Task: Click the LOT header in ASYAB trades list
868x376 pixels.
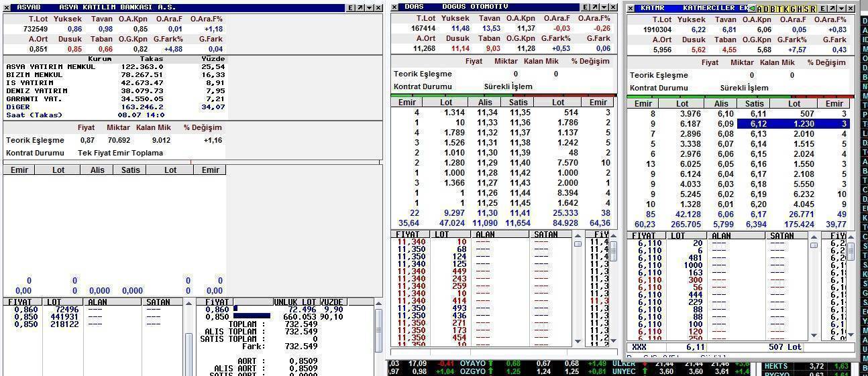Action: coord(54,302)
